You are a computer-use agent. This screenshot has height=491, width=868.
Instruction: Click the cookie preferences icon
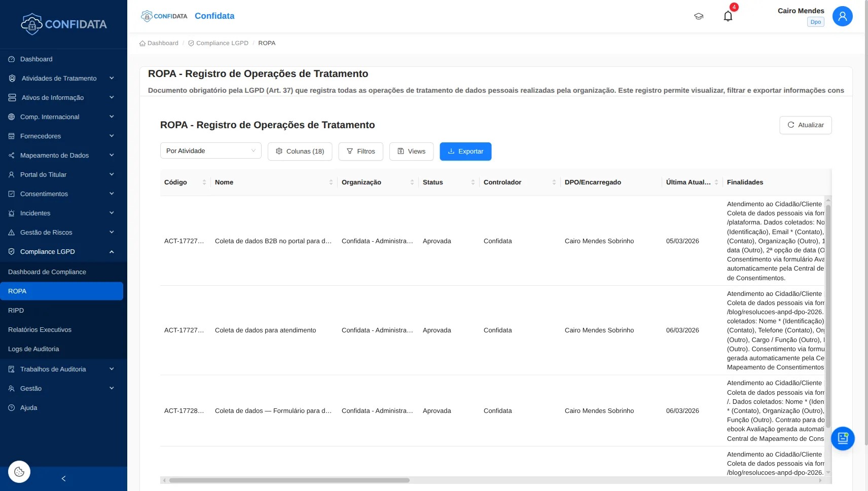(x=19, y=472)
